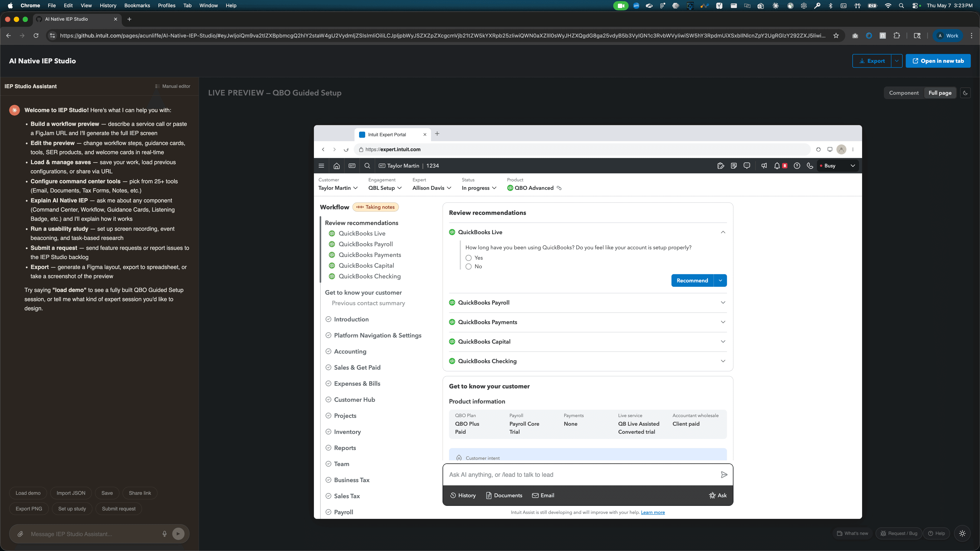Open the Recommend button dropdown arrow

tap(720, 281)
